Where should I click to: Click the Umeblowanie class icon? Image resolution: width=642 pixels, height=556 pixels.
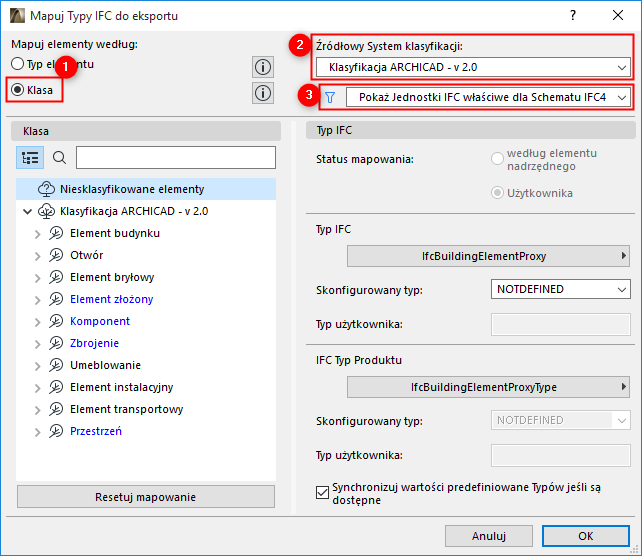click(56, 366)
